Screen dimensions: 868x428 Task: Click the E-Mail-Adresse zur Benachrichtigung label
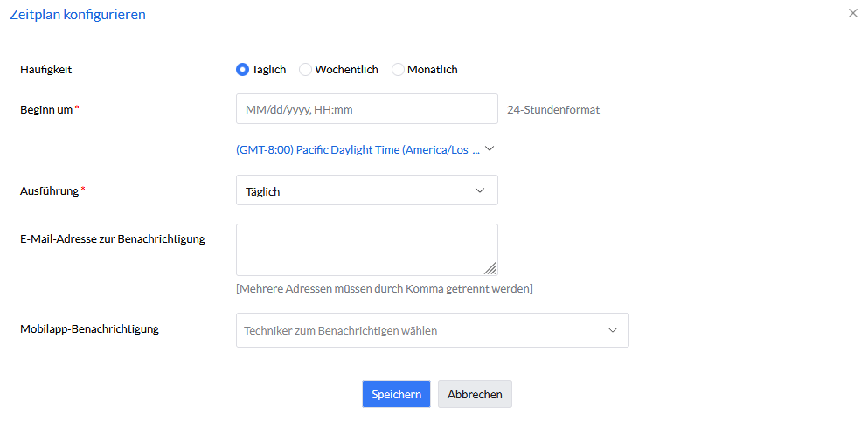[x=113, y=238]
